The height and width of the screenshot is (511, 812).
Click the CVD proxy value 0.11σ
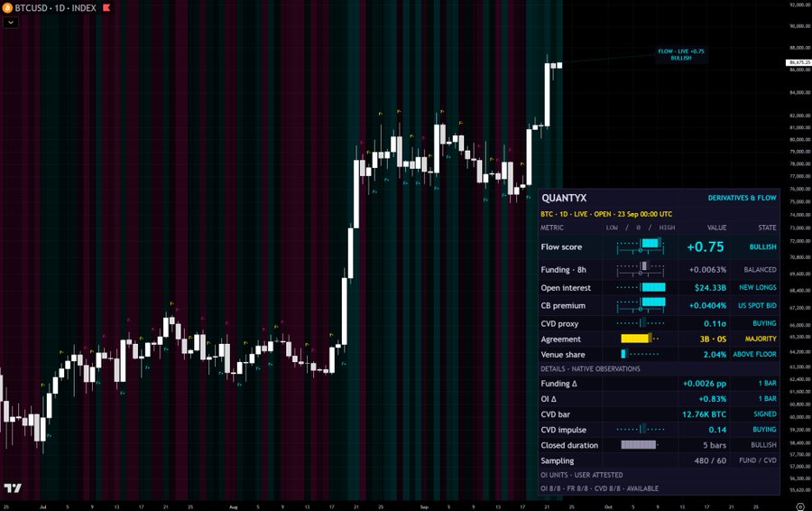click(x=715, y=323)
